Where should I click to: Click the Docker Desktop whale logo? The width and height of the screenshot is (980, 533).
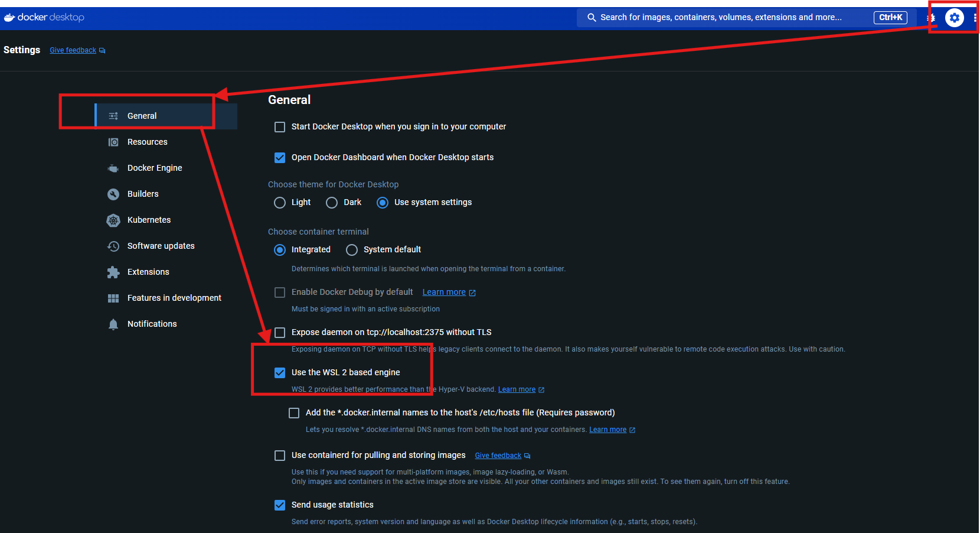(x=44, y=18)
